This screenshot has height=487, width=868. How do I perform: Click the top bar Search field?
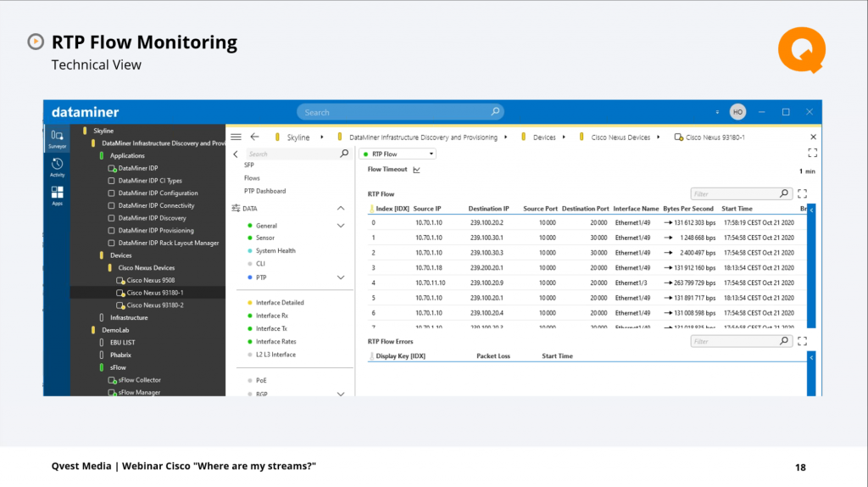(x=400, y=112)
